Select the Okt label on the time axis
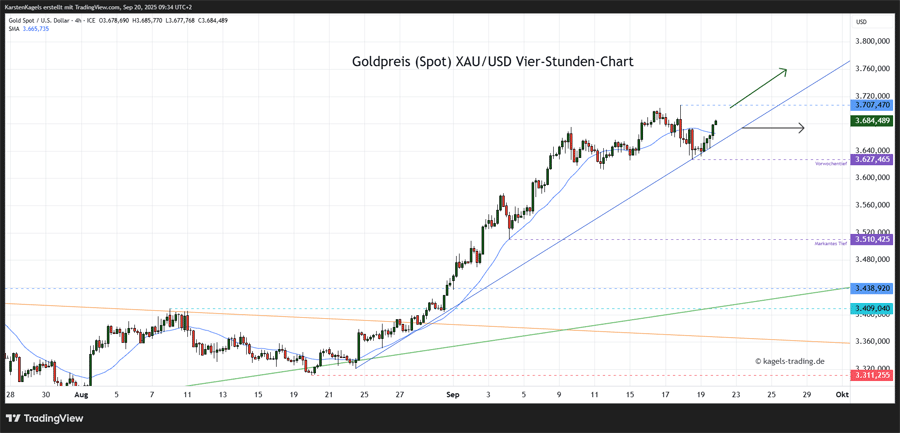 point(842,395)
